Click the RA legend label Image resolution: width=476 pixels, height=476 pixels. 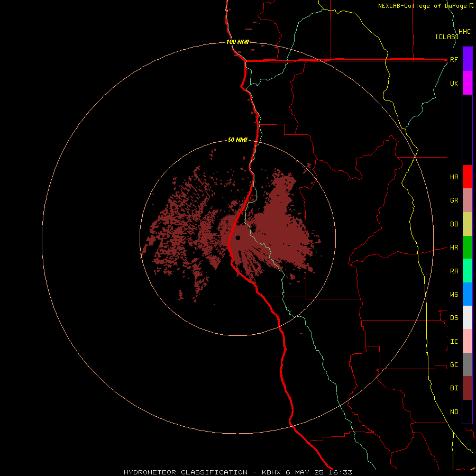pyautogui.click(x=454, y=271)
